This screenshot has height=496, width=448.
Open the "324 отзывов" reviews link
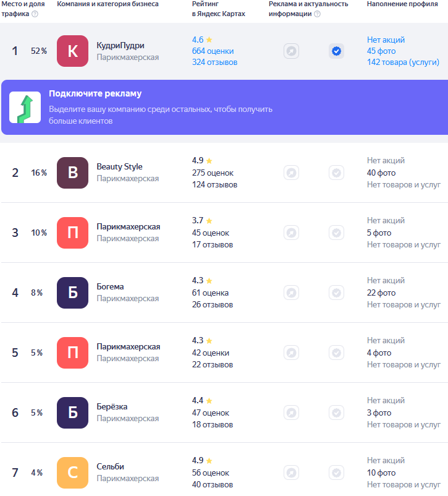coord(214,62)
